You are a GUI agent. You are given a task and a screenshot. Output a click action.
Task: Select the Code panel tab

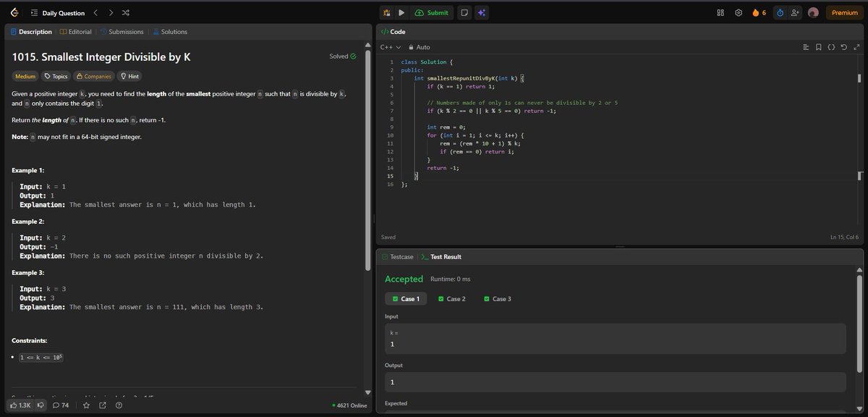[393, 32]
